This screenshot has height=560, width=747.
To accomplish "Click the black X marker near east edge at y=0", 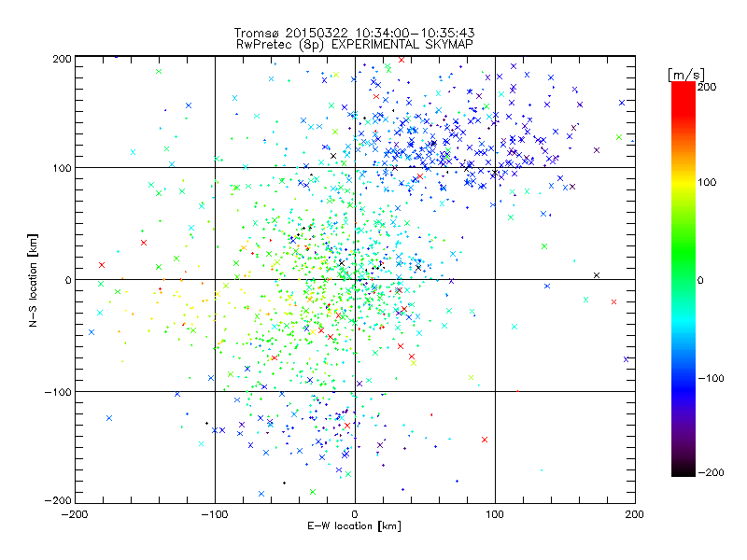I will coord(597,275).
